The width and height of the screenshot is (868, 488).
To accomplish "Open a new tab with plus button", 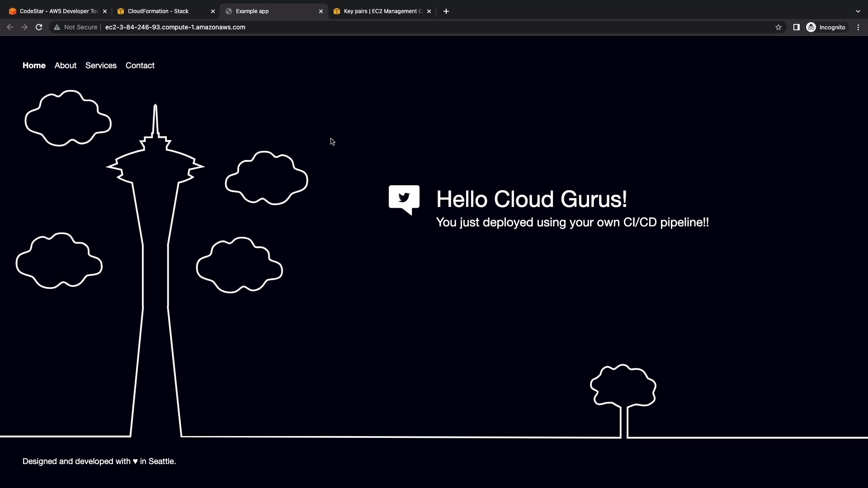I will pos(446,11).
